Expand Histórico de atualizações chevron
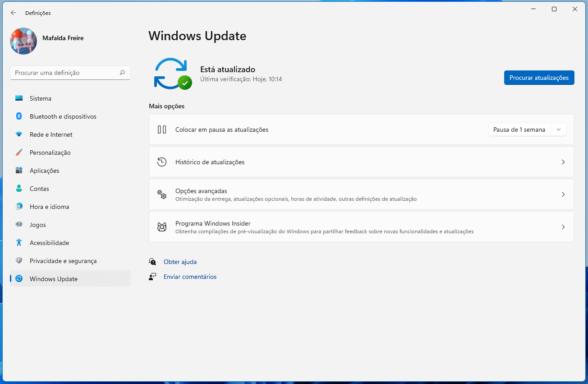 (x=563, y=162)
